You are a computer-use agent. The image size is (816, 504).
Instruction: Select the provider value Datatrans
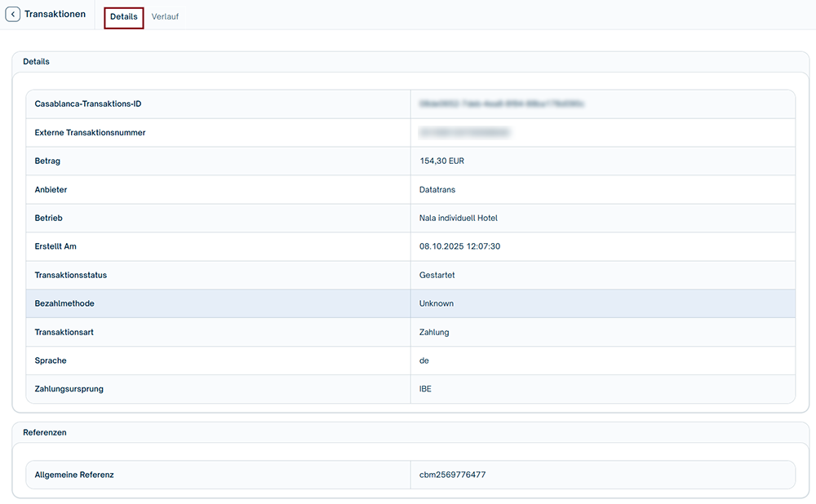(437, 190)
